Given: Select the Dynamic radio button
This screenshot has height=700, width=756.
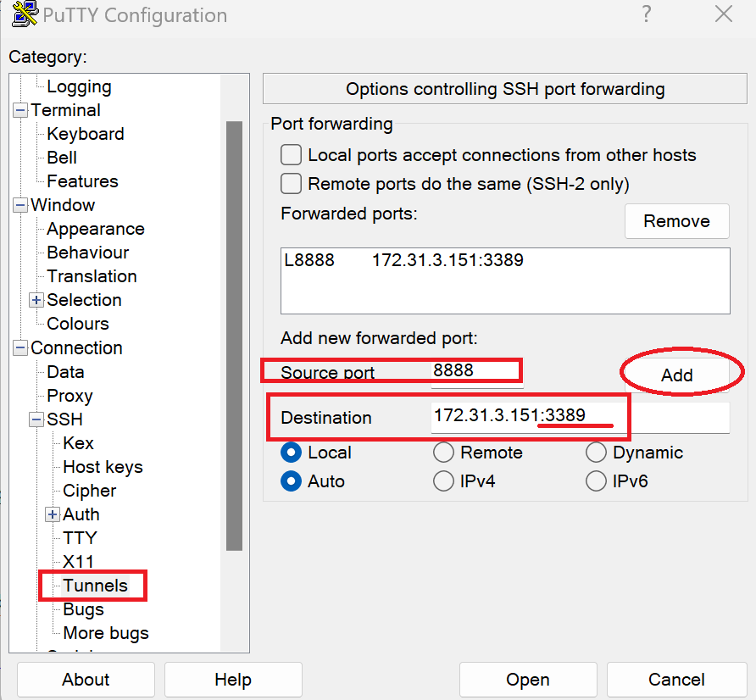Looking at the screenshot, I should tap(596, 453).
